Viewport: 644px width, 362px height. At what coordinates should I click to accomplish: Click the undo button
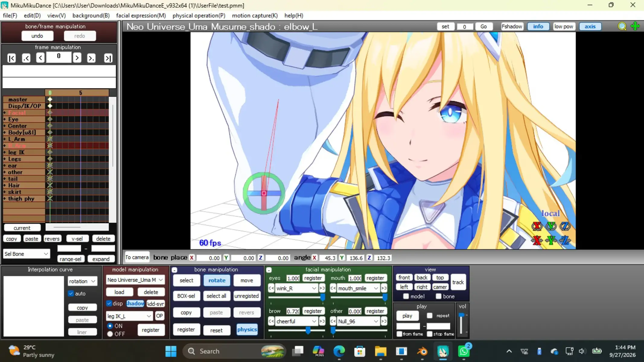coord(37,36)
